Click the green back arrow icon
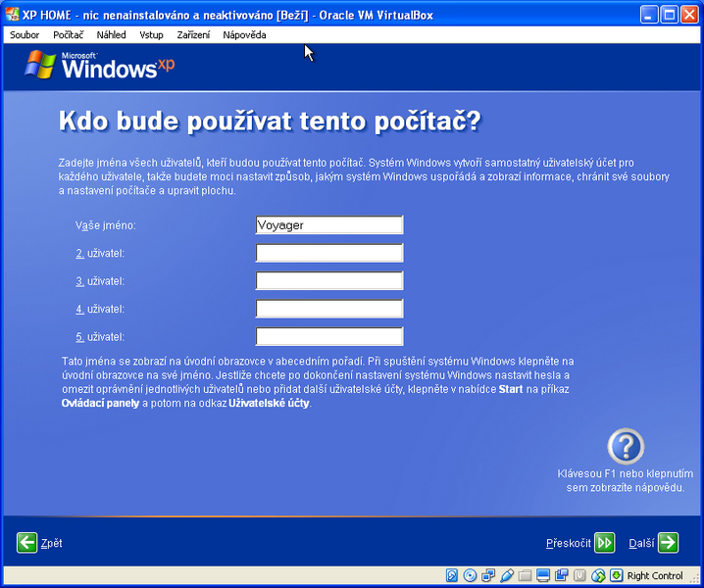Screen dimensions: 704x588 pos(26,543)
